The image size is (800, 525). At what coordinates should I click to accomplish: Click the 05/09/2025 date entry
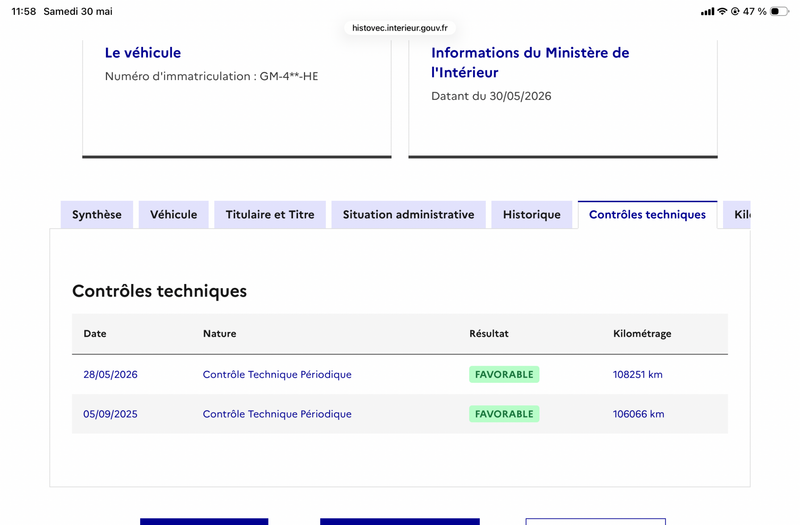pos(110,414)
